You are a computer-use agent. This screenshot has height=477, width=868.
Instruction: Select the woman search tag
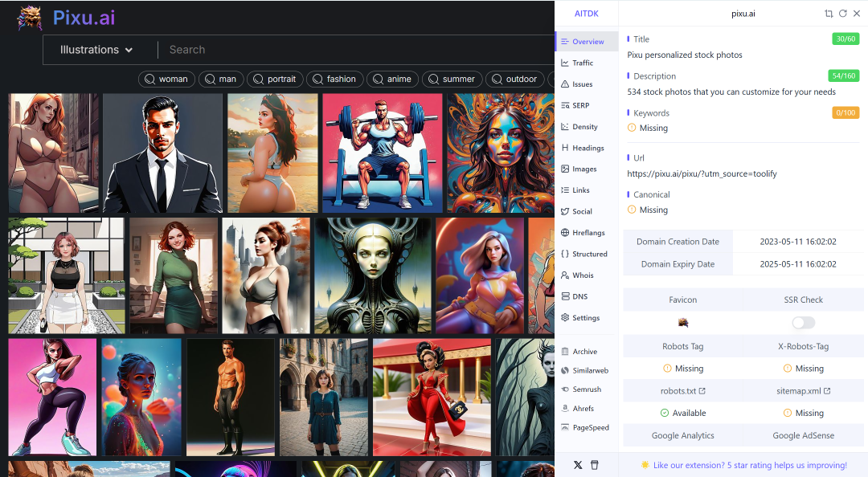coord(166,79)
